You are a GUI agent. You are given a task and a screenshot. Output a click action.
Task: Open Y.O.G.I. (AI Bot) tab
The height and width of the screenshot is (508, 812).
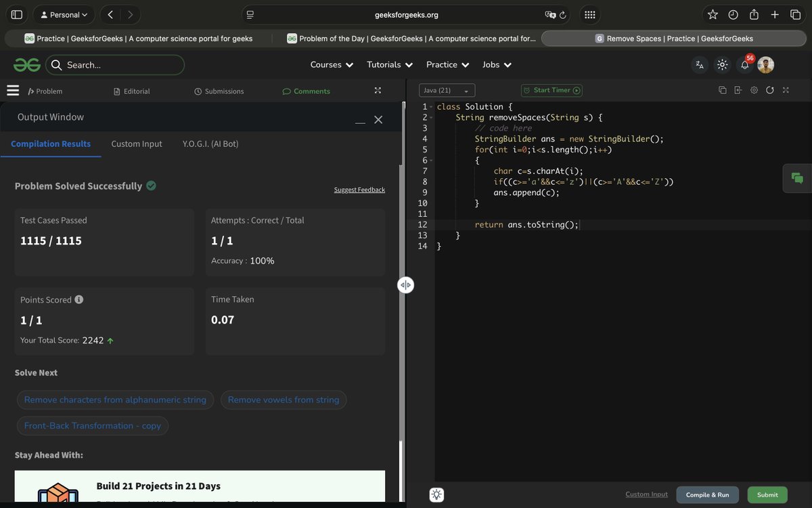click(210, 144)
